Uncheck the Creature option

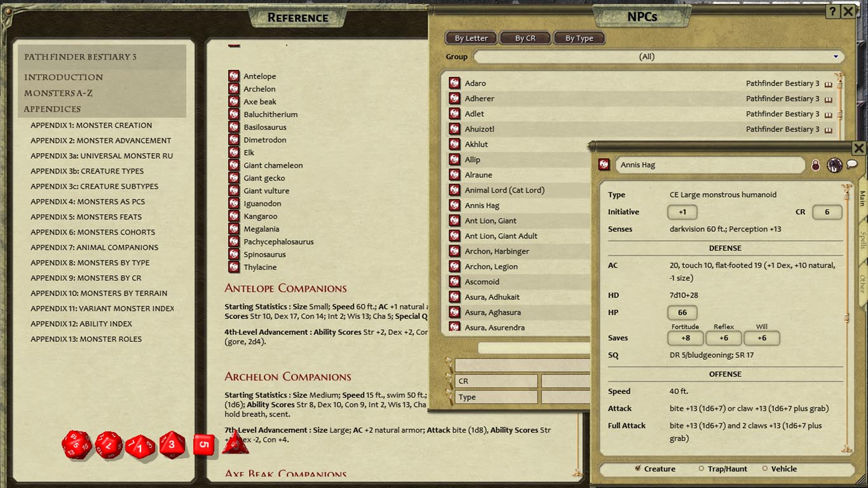[x=637, y=469]
